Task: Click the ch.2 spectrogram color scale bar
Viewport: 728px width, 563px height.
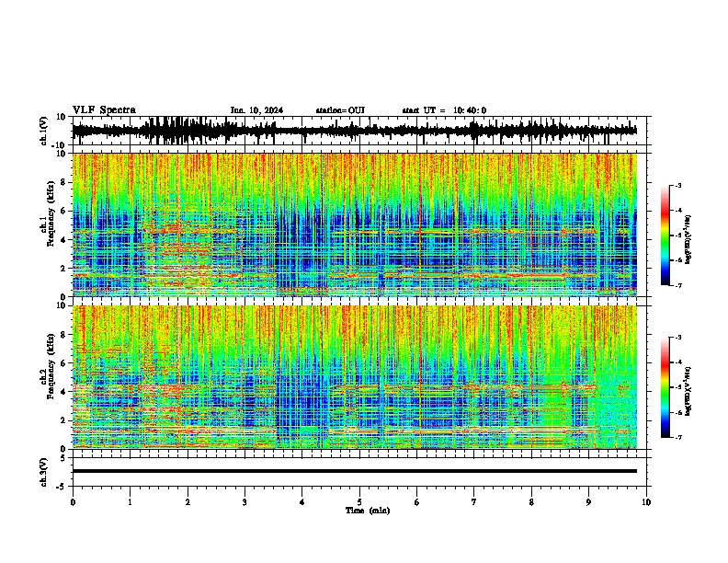Action: (665, 387)
